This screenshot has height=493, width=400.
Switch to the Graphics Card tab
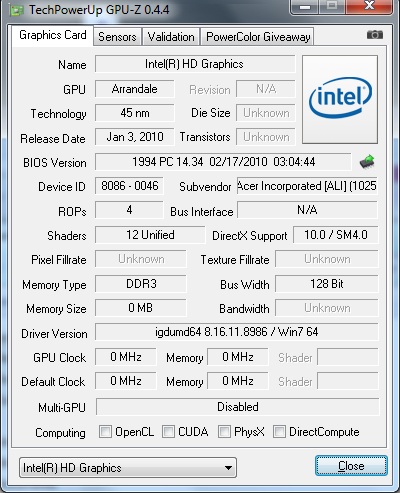(53, 35)
